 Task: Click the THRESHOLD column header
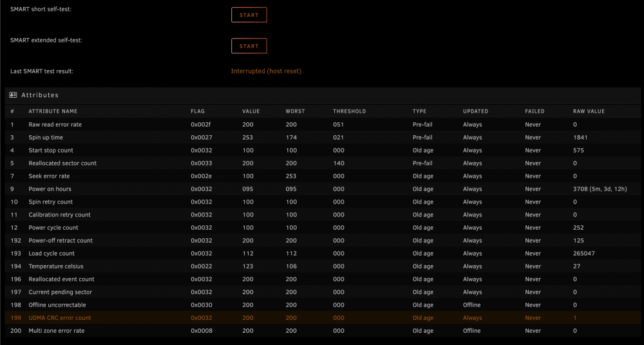[349, 111]
